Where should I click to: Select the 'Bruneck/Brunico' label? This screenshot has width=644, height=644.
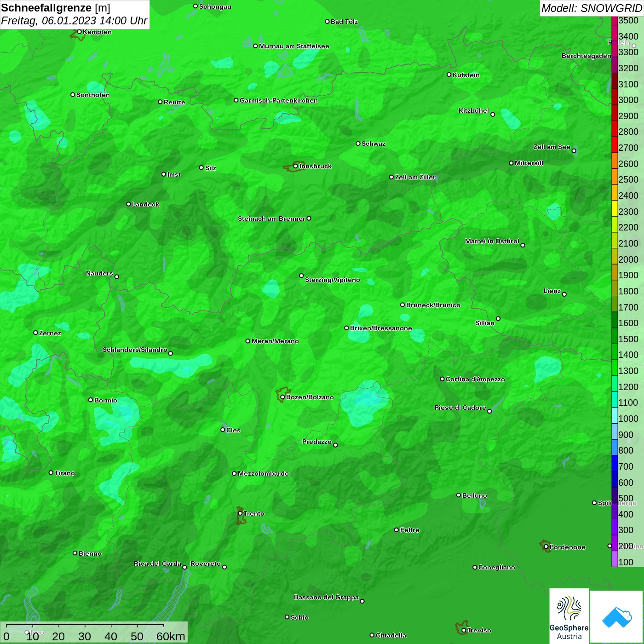pyautogui.click(x=433, y=305)
